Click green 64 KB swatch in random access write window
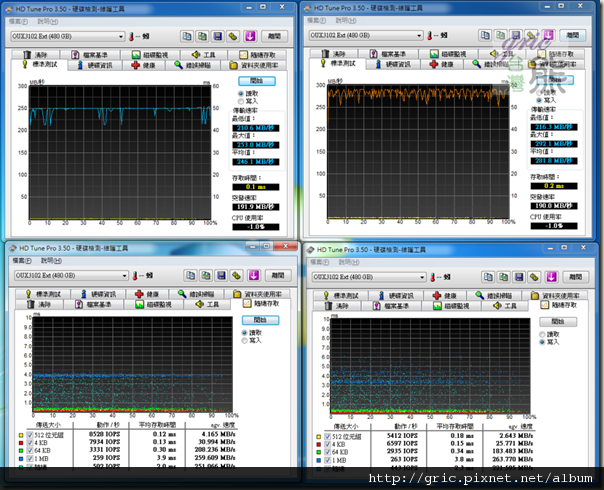Image resolution: width=604 pixels, height=490 pixels. pos(319,452)
